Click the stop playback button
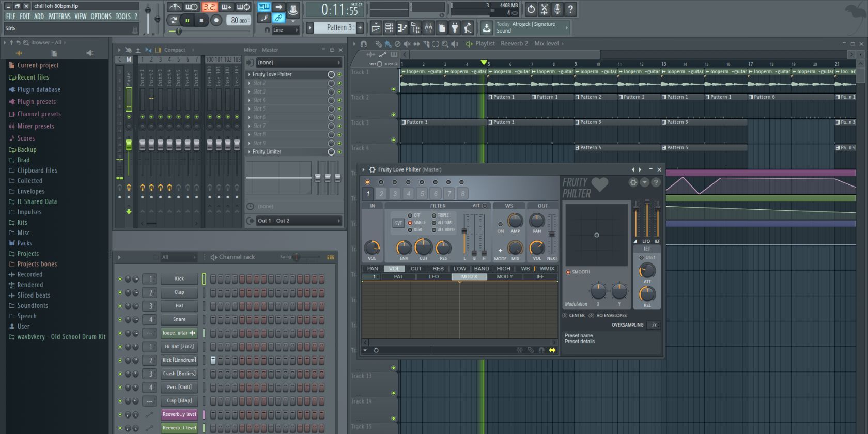 coord(201,20)
